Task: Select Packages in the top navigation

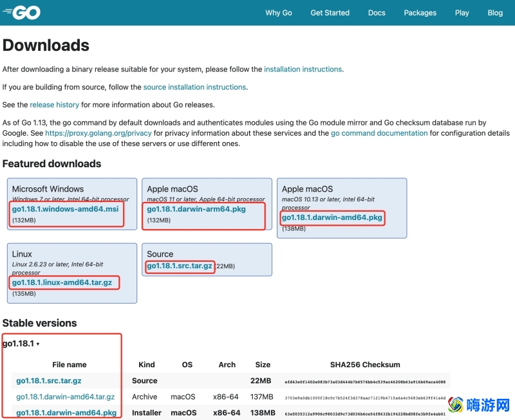Action: [x=420, y=13]
